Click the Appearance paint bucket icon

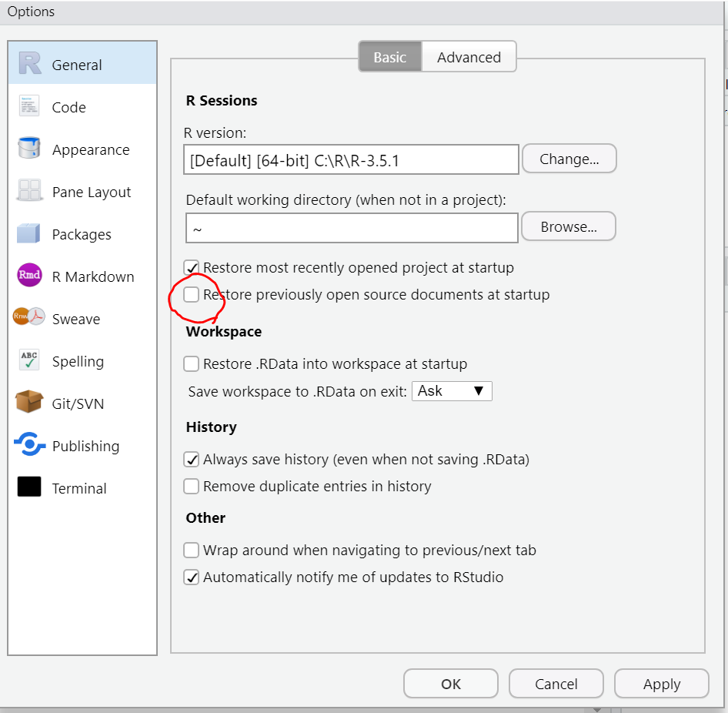point(28,148)
